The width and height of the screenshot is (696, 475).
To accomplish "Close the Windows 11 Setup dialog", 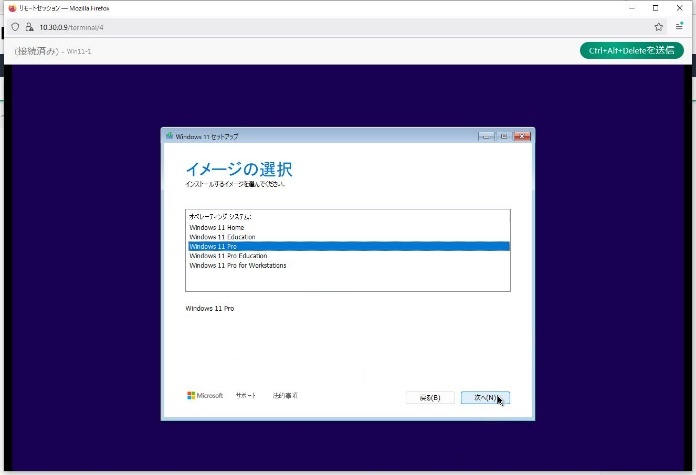I will 521,136.
